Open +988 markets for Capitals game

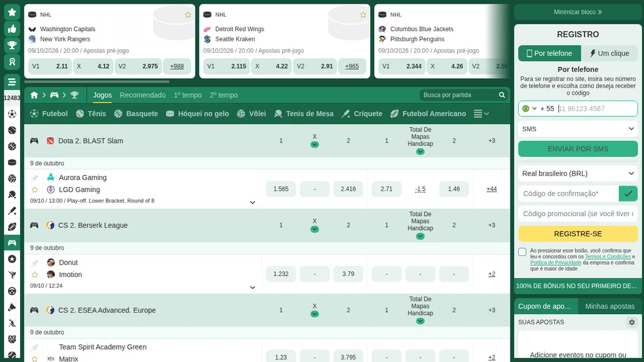(177, 66)
